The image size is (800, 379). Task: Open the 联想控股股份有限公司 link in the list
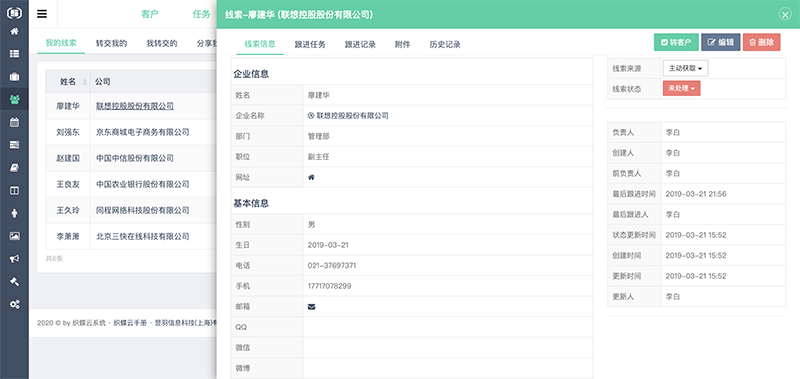(135, 106)
